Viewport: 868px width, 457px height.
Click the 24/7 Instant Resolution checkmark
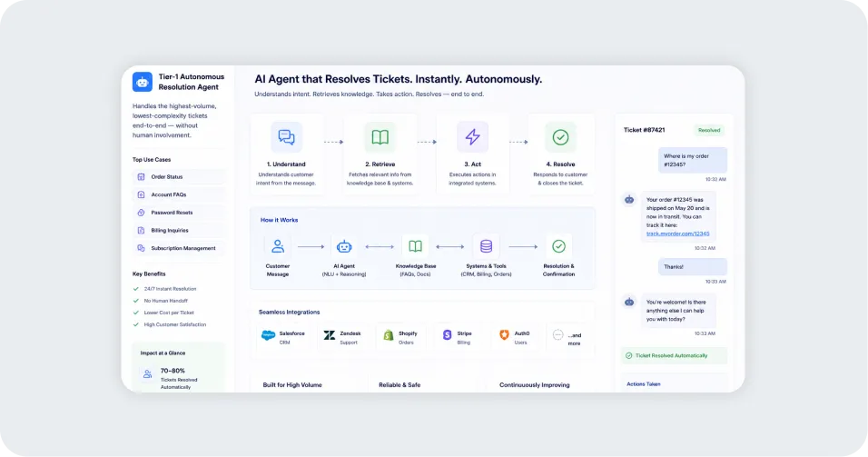136,289
